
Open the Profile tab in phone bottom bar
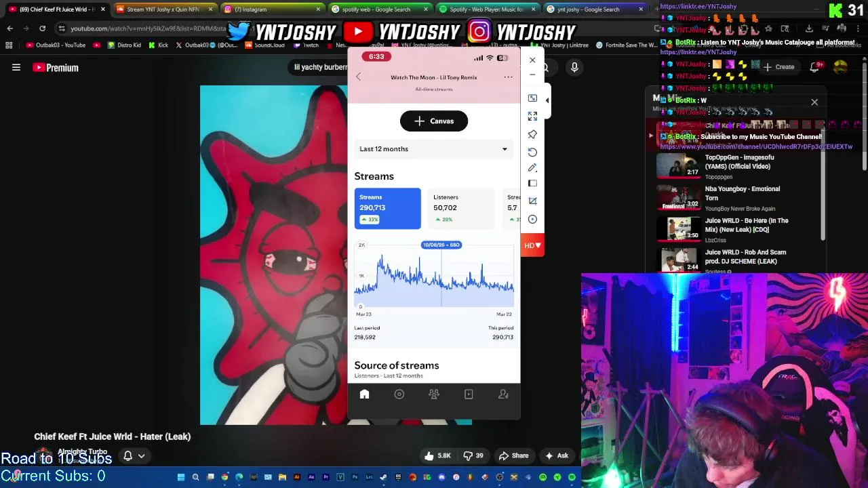(503, 394)
